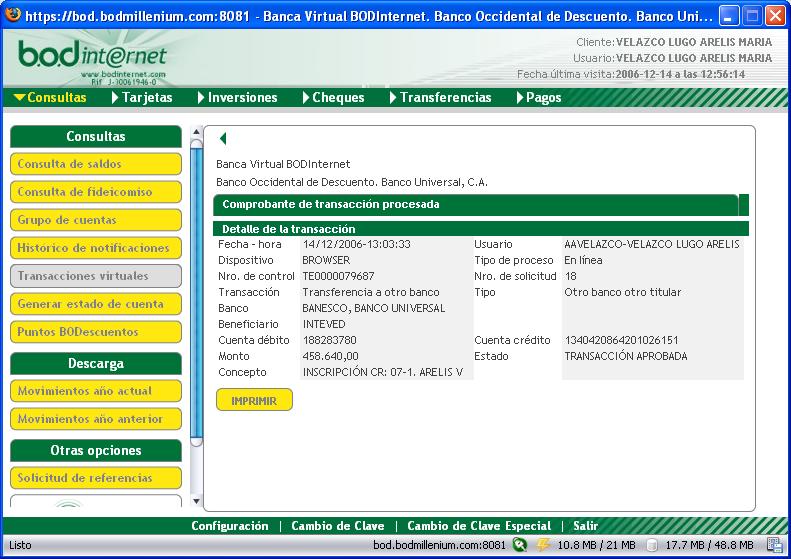The image size is (791, 559).
Task: Open the Cheques menu
Action: tap(333, 97)
